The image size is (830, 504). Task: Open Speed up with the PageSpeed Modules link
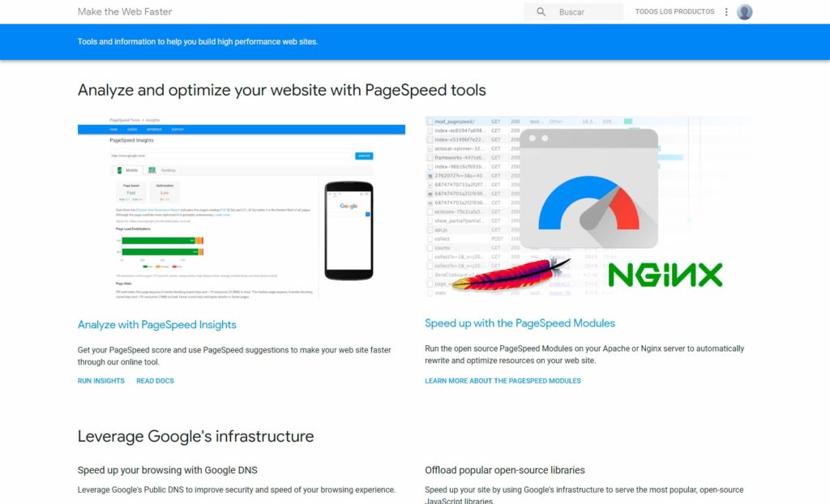click(520, 323)
